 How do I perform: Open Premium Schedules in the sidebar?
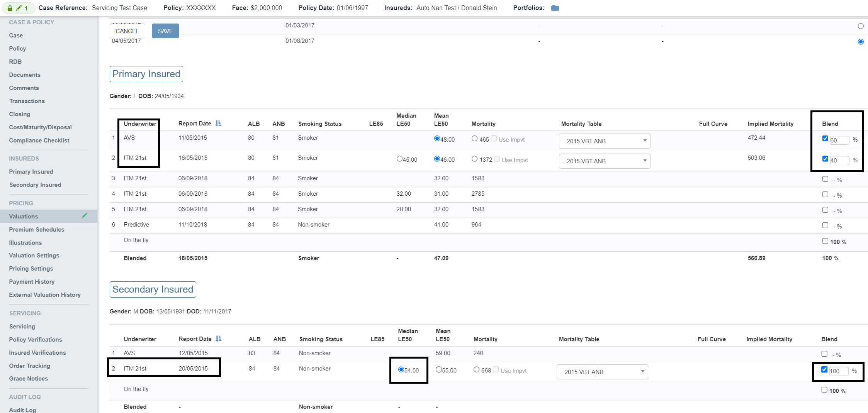pyautogui.click(x=37, y=230)
